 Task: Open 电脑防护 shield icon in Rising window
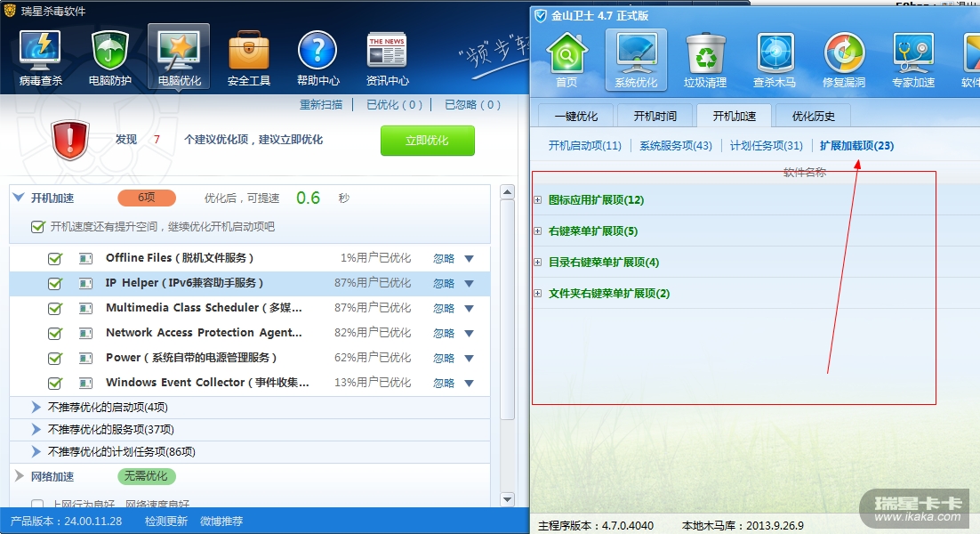pos(110,58)
